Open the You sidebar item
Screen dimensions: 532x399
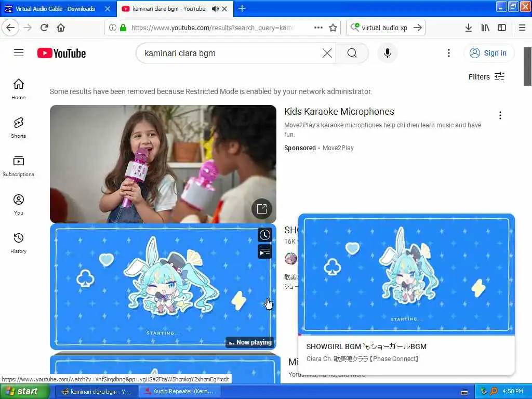[x=18, y=205]
